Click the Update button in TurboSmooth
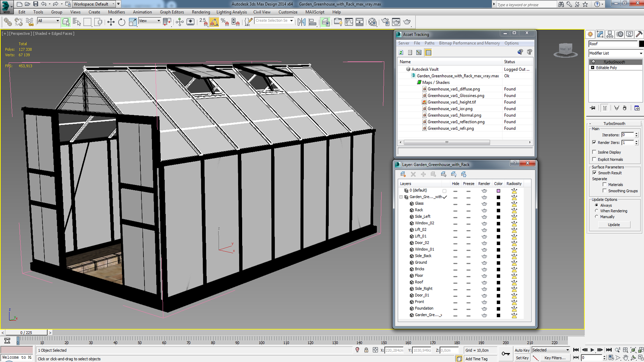This screenshot has width=644, height=362. [614, 225]
